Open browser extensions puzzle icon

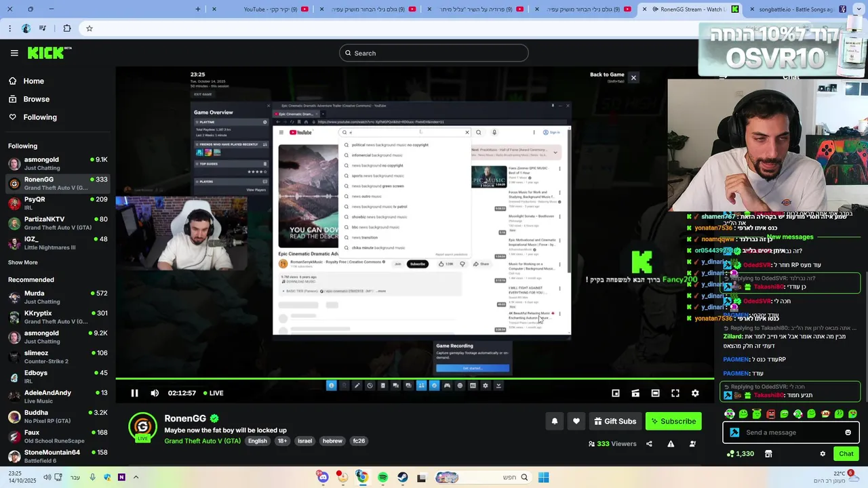pos(67,28)
